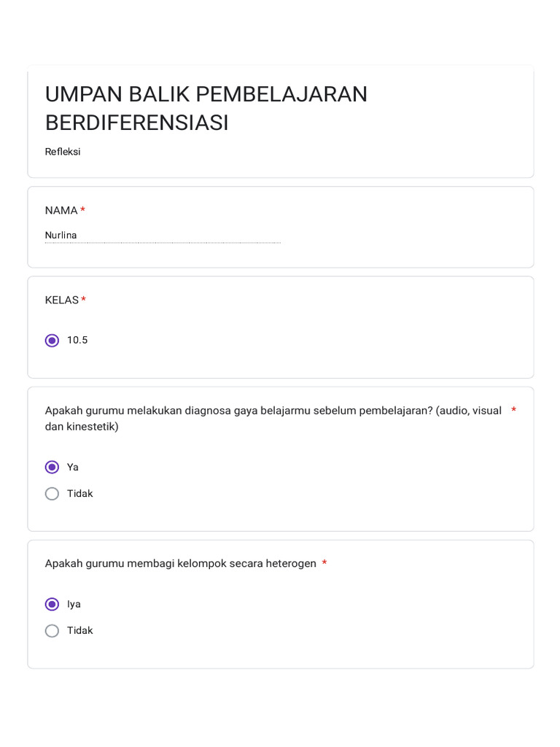Click the red required asterisk beside NAMA
The width and height of the screenshot is (560, 747).
click(x=83, y=211)
